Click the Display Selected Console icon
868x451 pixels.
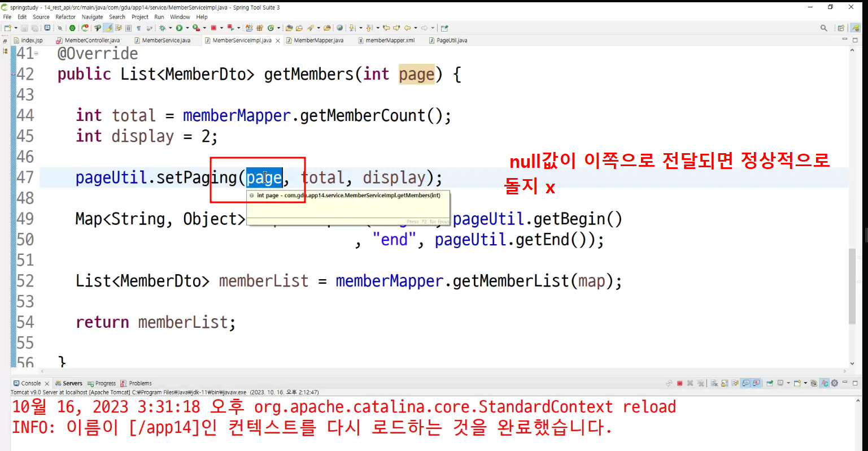pos(780,383)
